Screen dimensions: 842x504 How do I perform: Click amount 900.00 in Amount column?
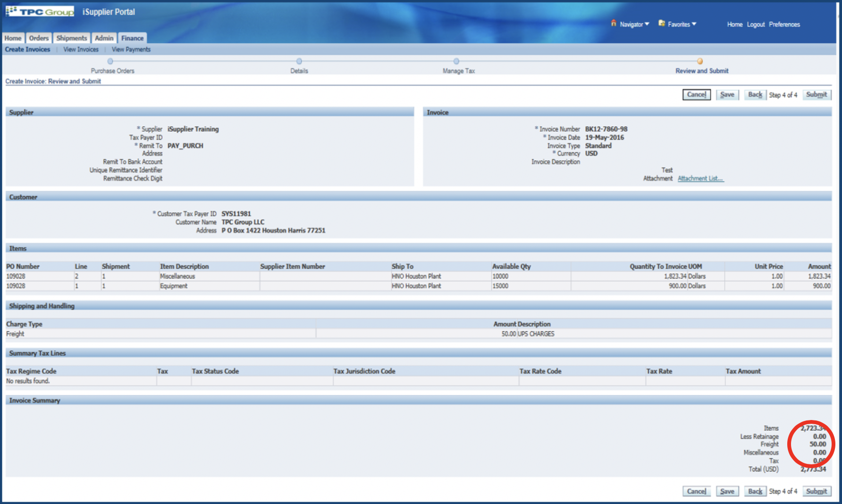tap(822, 286)
